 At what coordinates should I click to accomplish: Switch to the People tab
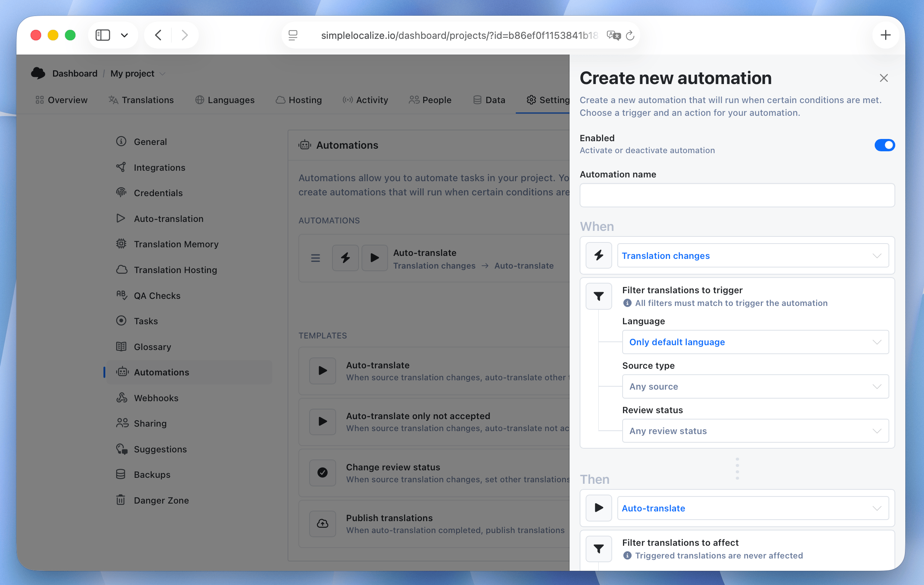430,100
